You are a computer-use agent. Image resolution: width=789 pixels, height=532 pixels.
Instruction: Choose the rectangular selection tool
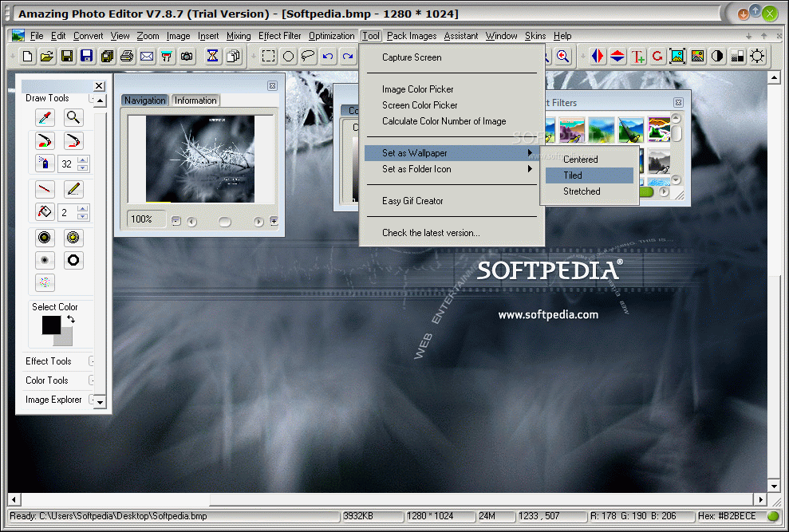tap(269, 57)
